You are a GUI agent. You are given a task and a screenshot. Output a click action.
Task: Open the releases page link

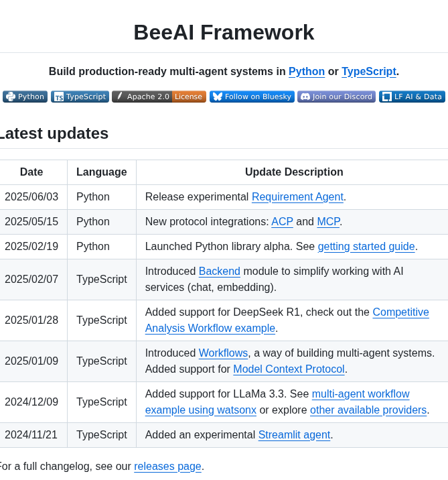point(167,467)
